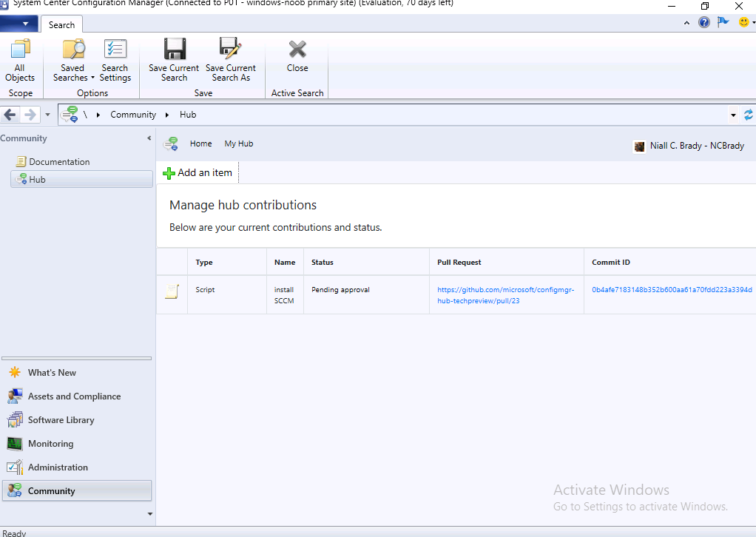The image size is (756, 537).
Task: Open the blue application menu dropdown
Action: click(x=18, y=24)
